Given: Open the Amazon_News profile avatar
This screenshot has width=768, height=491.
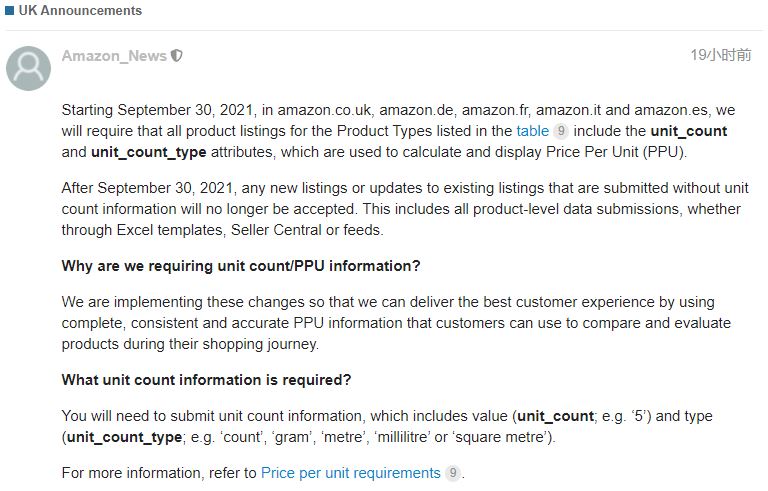Looking at the screenshot, I should [x=28, y=69].
